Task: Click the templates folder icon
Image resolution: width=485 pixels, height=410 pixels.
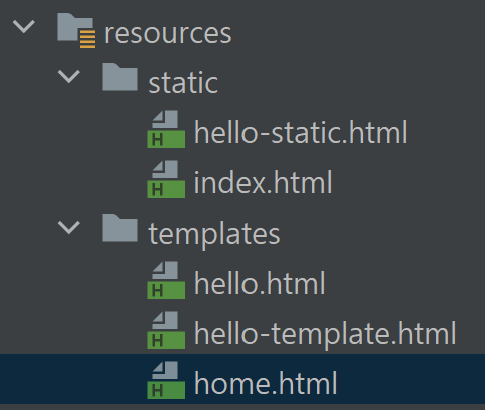Action: click(x=120, y=228)
